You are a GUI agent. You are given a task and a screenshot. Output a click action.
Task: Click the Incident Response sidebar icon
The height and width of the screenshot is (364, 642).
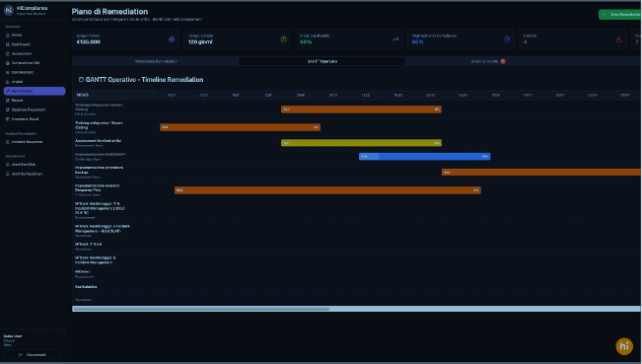[7, 142]
